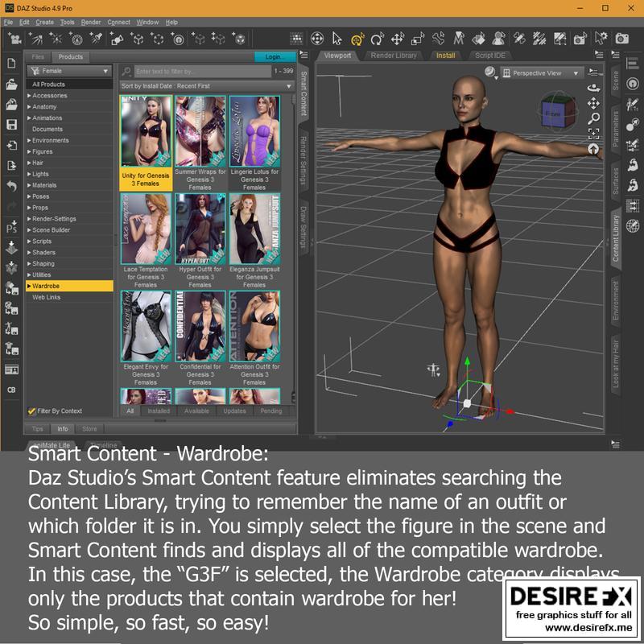The width and height of the screenshot is (644, 644).
Task: Click the Render camera icon in toolbar
Action: (x=621, y=39)
